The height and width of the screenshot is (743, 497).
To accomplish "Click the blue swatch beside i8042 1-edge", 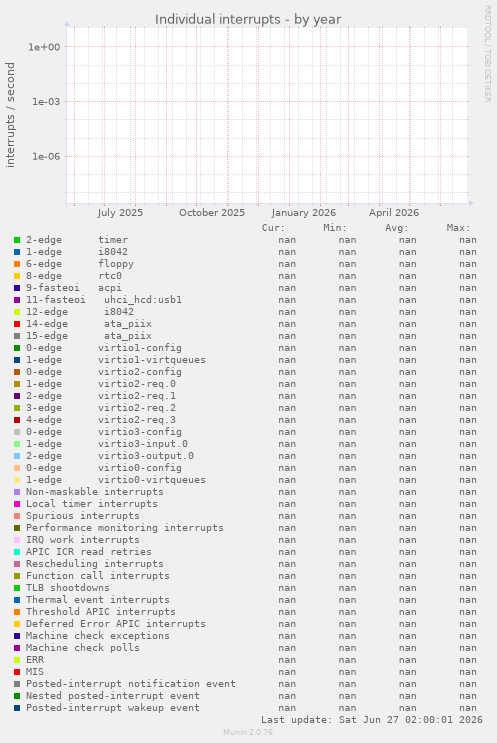I will coord(17,252).
